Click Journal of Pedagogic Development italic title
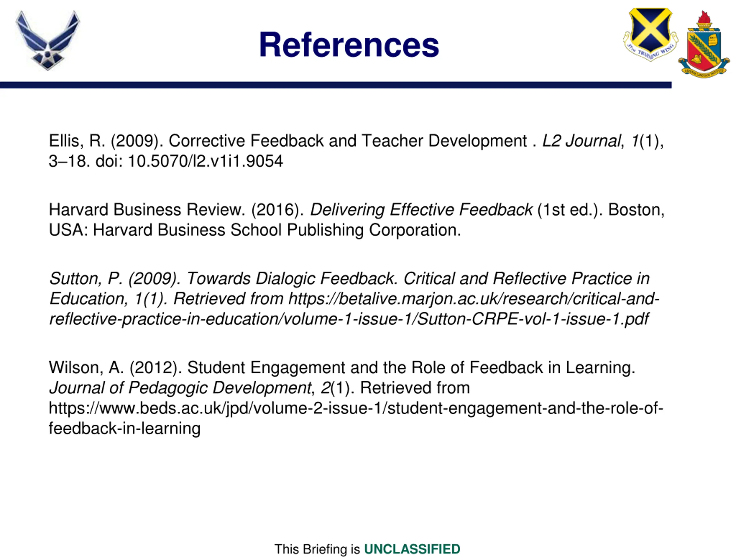The image size is (736, 560). [180, 388]
